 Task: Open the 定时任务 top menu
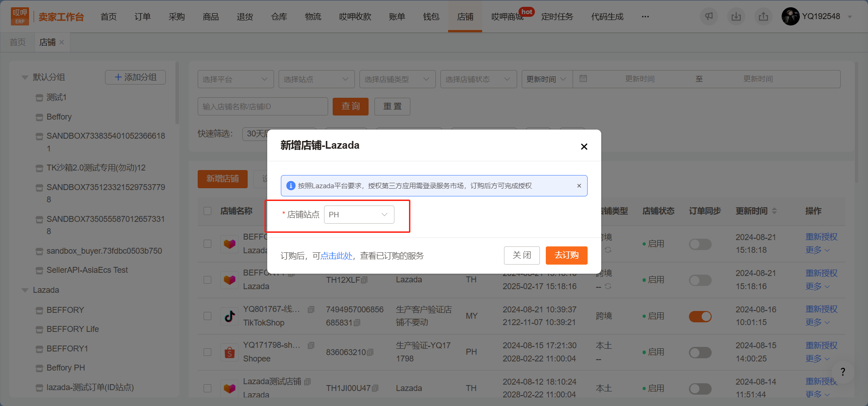557,17
